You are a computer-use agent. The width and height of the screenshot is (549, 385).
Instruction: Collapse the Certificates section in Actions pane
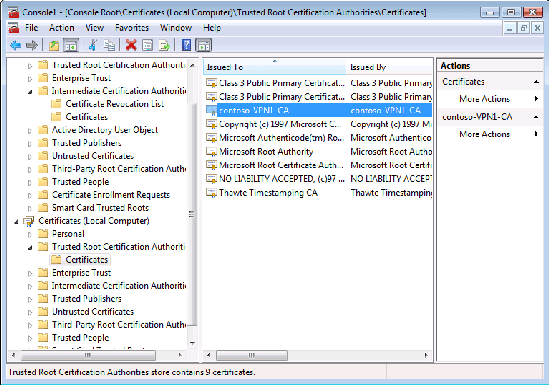click(536, 82)
